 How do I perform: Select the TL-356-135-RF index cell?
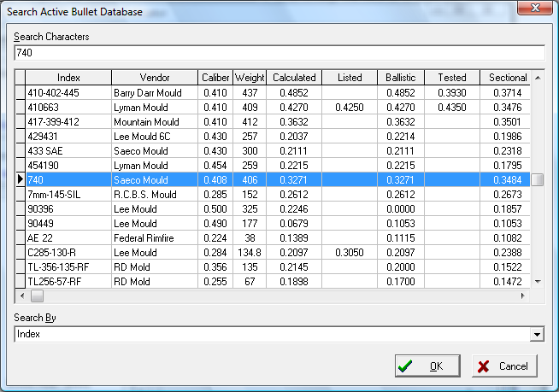click(68, 267)
